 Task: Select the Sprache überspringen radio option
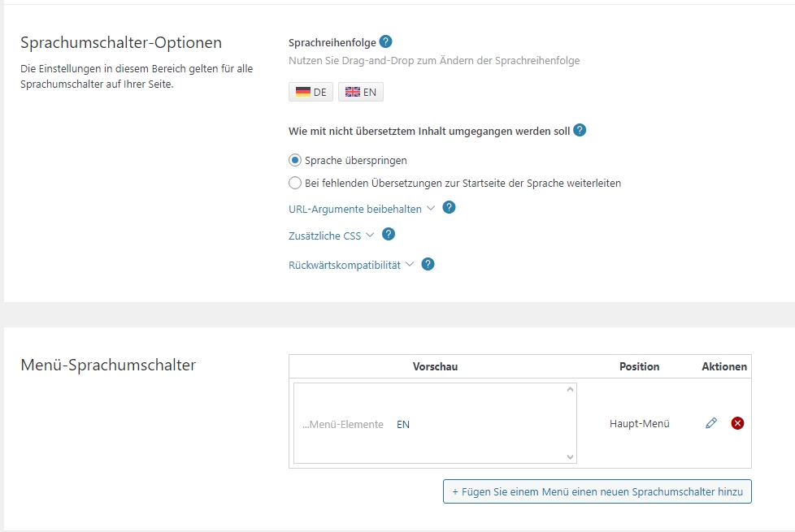[294, 160]
